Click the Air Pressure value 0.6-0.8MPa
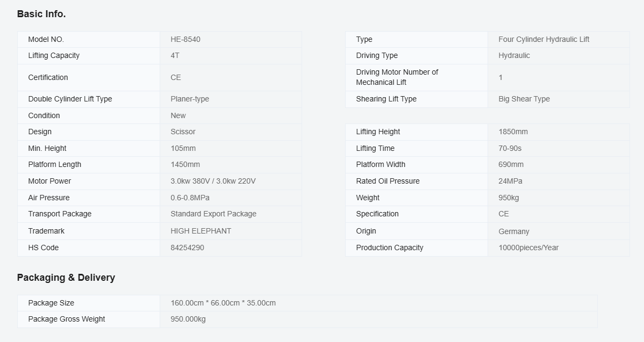This screenshot has width=644, height=342. coord(190,198)
